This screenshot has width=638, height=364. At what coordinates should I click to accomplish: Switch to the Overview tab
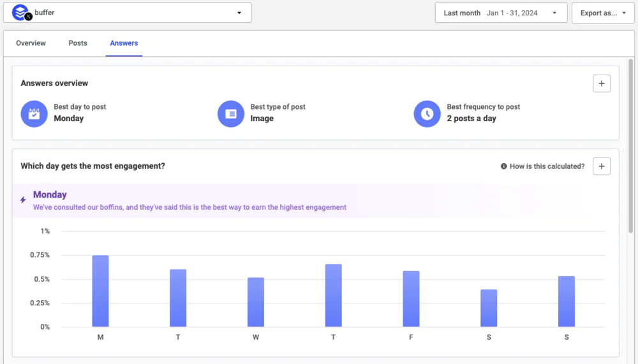coord(31,43)
